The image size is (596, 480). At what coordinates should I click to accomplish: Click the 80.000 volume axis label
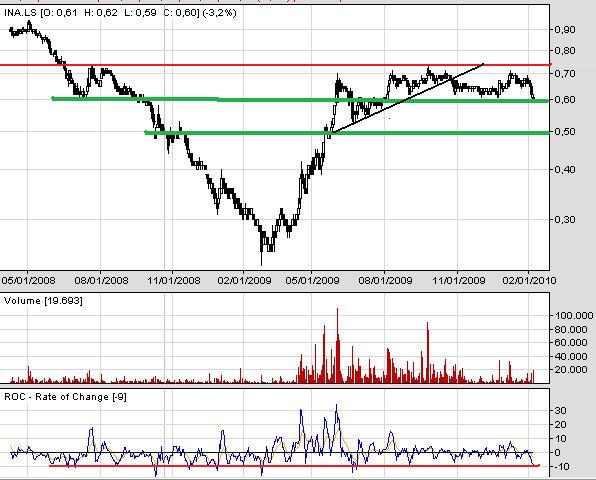click(x=571, y=329)
